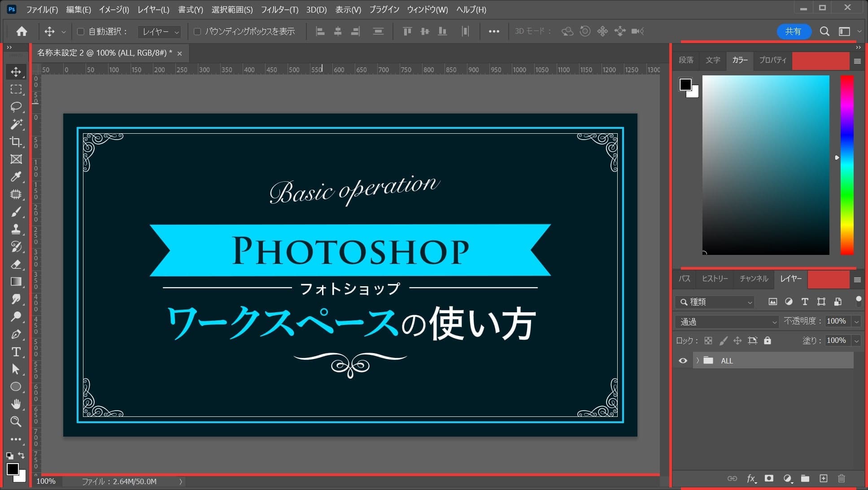Screen dimensions: 868x490
Task: Click the foreground color swatch in Color panel
Action: pos(685,84)
